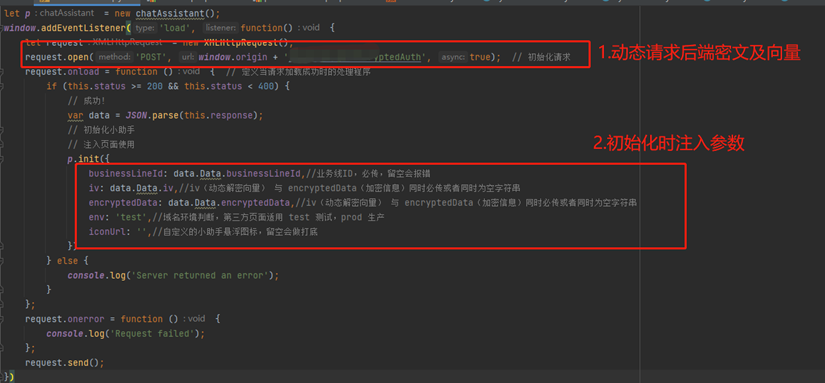825x383 pixels.
Task: Click the encryptedData property key
Action: click(123, 203)
